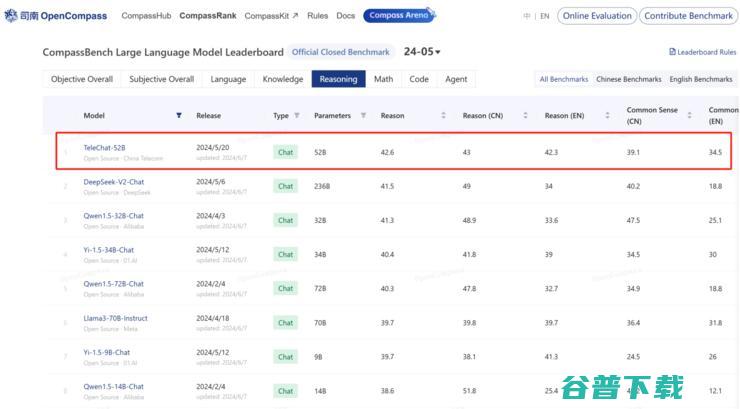The height and width of the screenshot is (409, 740).
Task: Click the Contribute Benchmark button
Action: pyautogui.click(x=689, y=16)
